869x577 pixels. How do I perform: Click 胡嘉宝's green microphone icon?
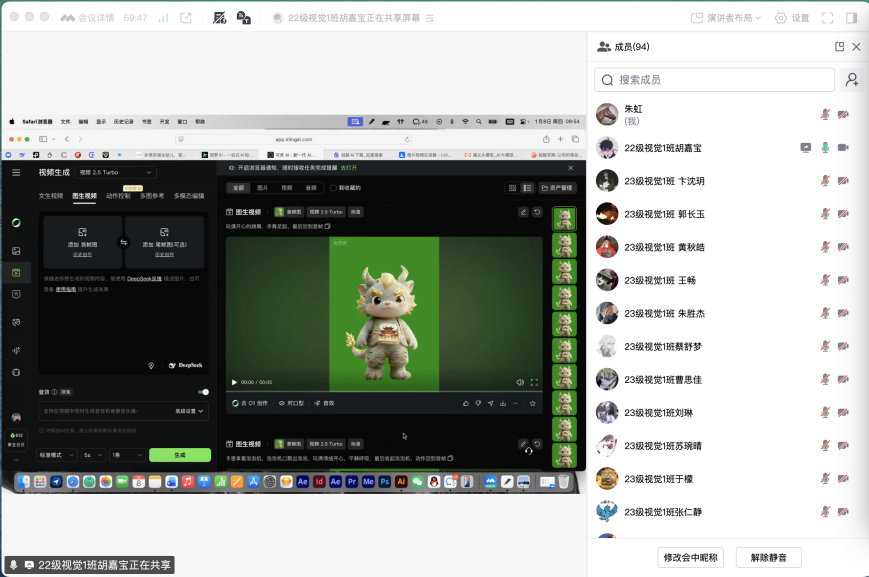click(x=825, y=148)
